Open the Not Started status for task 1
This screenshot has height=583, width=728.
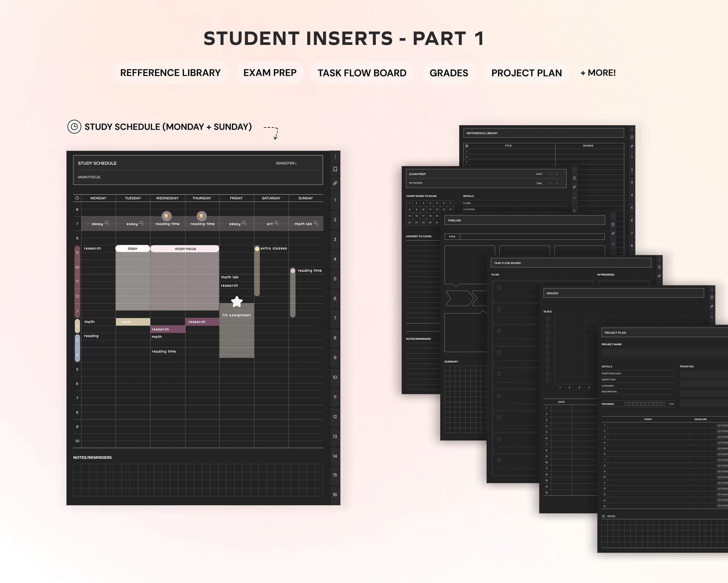tap(722, 426)
